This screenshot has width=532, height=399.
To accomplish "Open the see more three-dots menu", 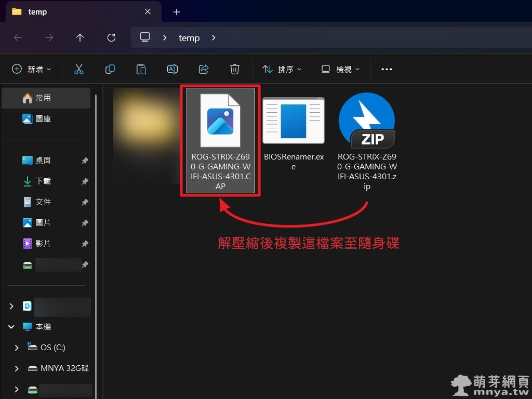I will [387, 69].
